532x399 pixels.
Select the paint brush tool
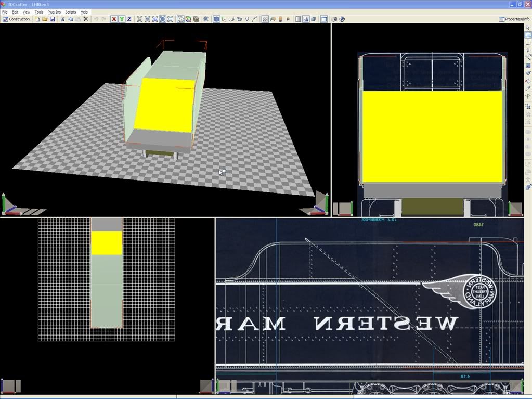(x=528, y=73)
